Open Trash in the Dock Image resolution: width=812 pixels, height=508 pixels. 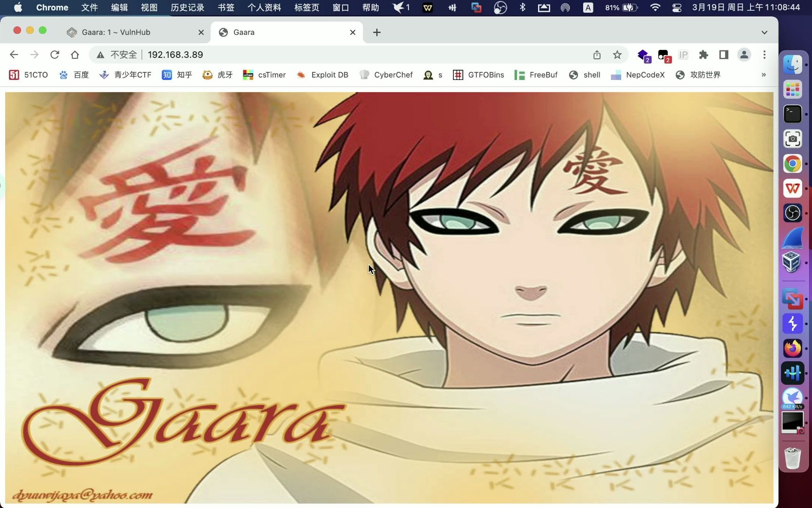click(x=793, y=458)
